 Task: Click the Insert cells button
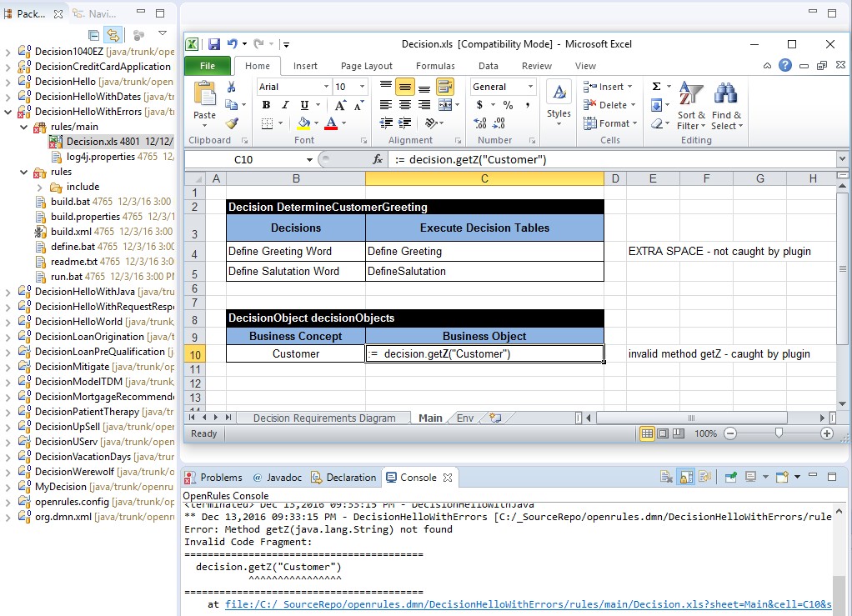(x=608, y=87)
